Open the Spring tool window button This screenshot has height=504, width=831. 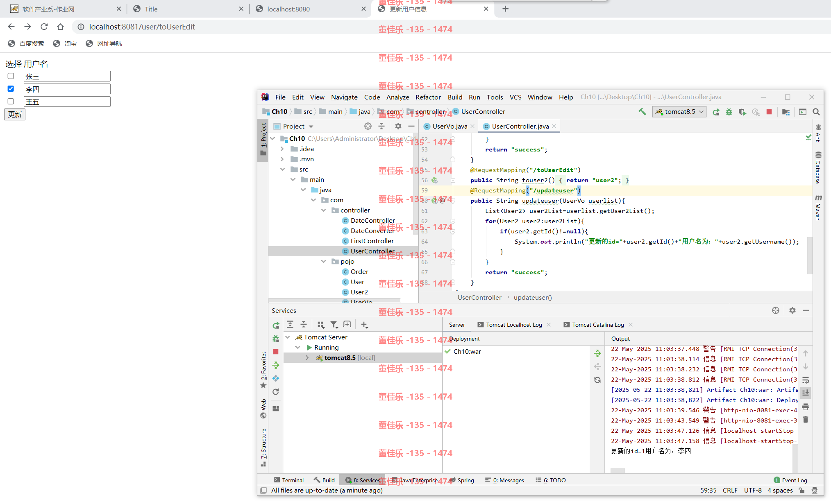(x=461, y=480)
